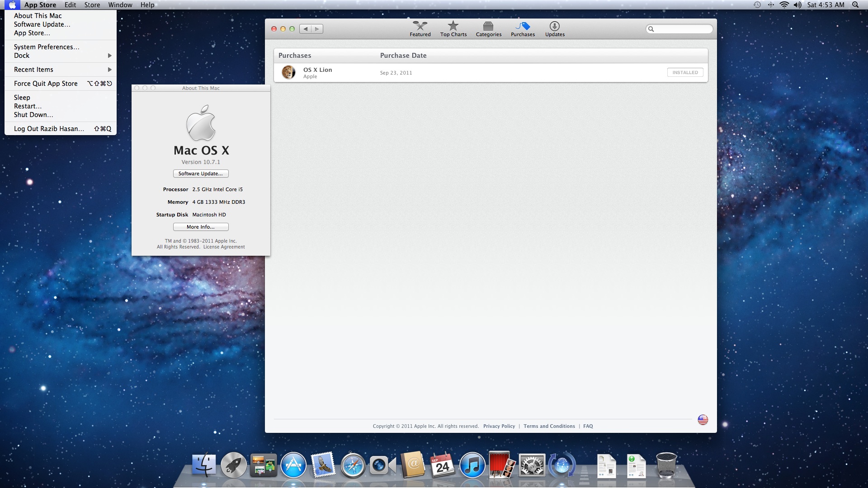This screenshot has width=868, height=488.
Task: Choose Force Quit App Store
Action: pyautogui.click(x=61, y=84)
